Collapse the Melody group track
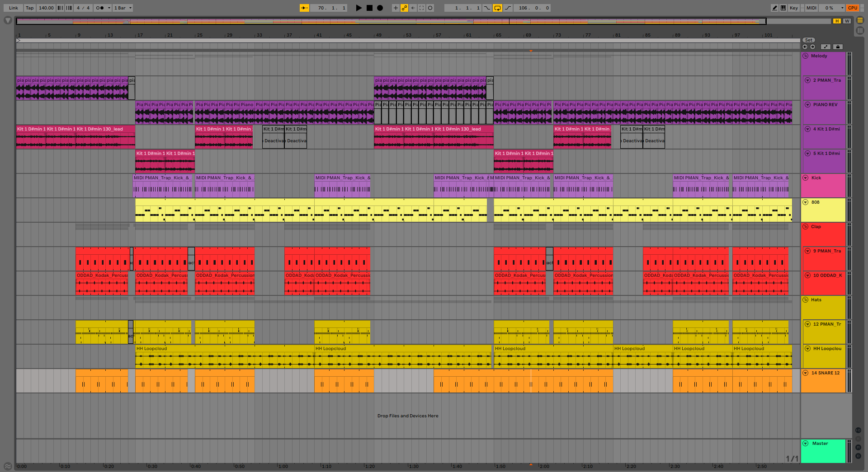This screenshot has height=472, width=868. click(x=806, y=56)
